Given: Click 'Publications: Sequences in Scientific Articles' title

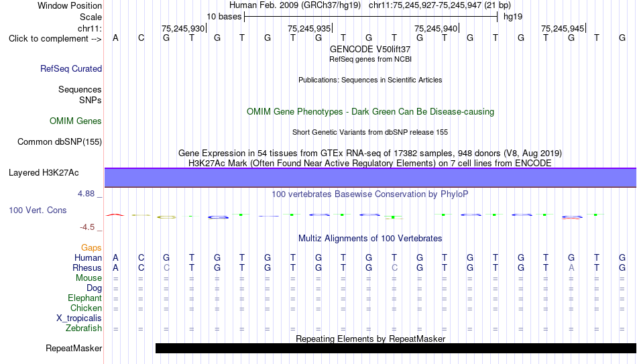Looking at the screenshot, I should [370, 80].
